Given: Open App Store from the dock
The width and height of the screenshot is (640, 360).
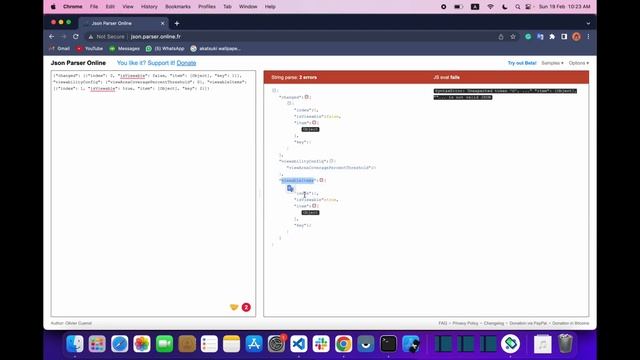Looking at the screenshot, I should pos(254,344).
